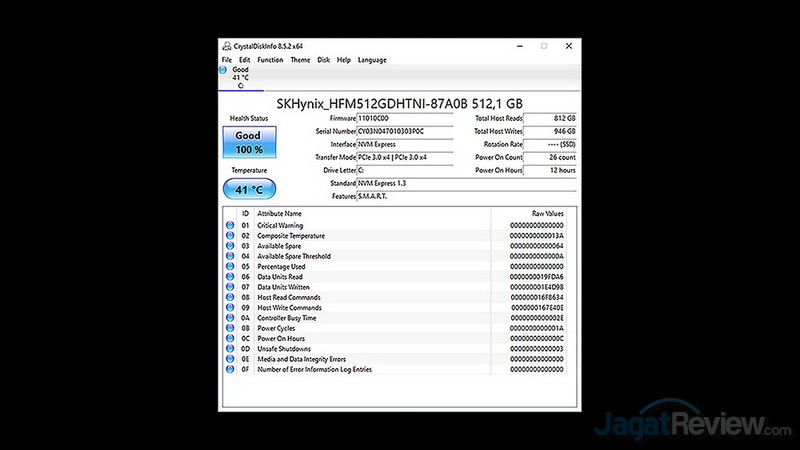Open the Theme menu

(300, 60)
